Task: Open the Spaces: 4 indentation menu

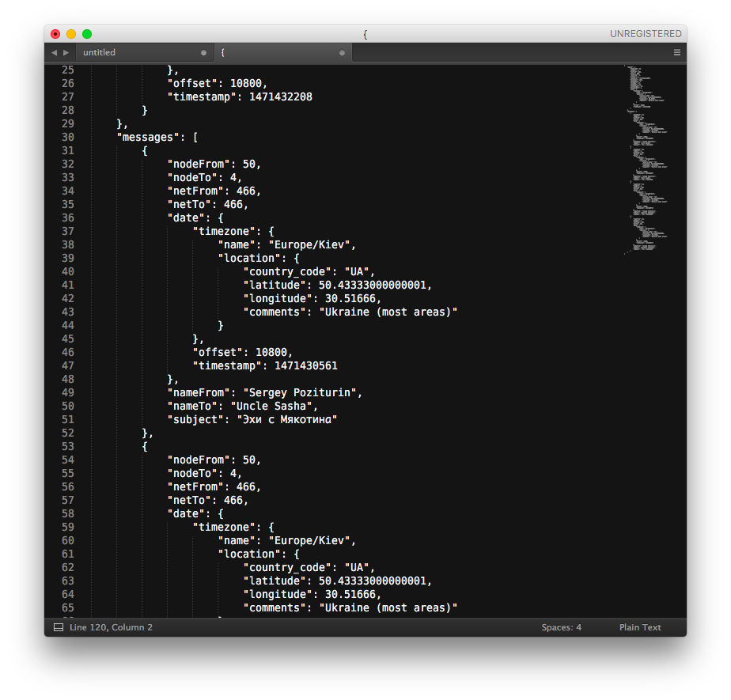Action: (x=561, y=627)
